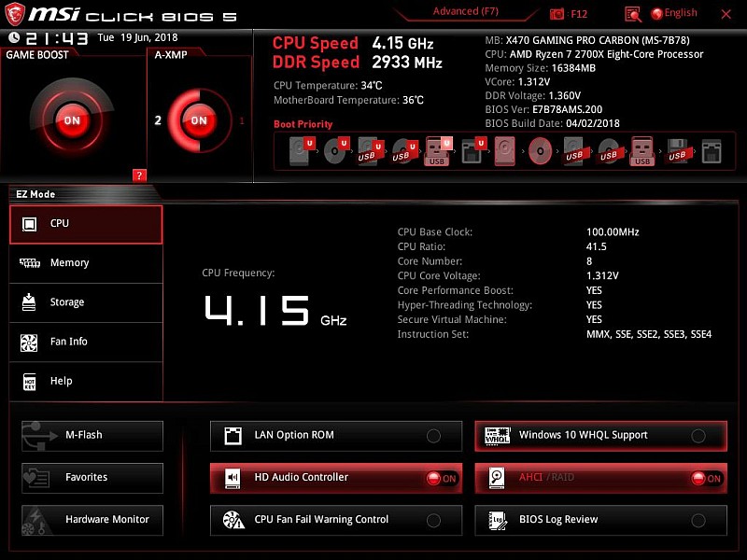Viewport: 747px width, 560px height.
Task: Open M-Flash utility
Action: tap(92, 435)
